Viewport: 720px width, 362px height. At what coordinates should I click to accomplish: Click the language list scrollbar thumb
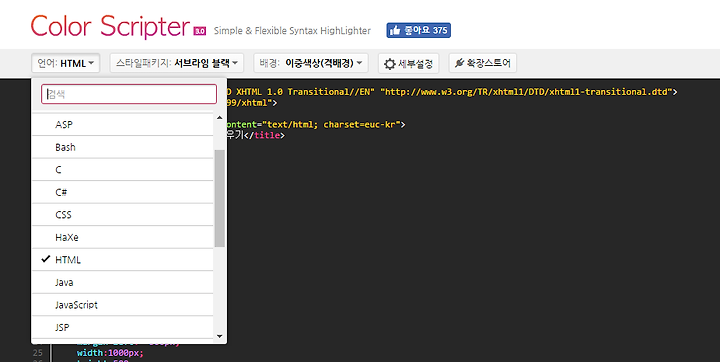click(219, 198)
